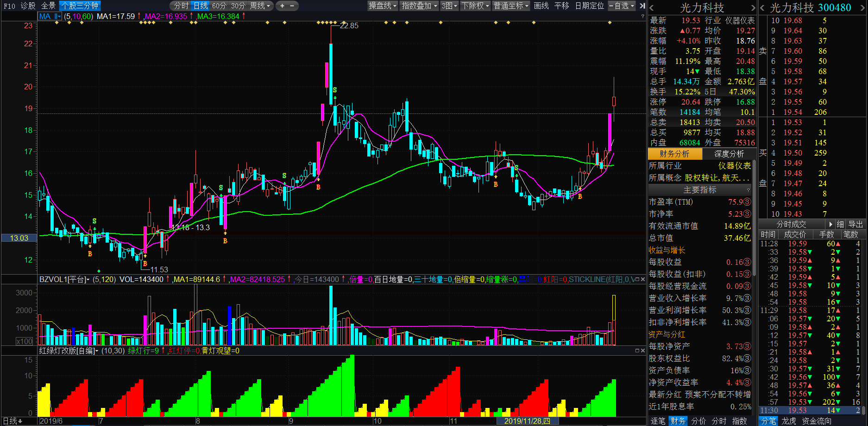Select the 个股三分钟 button
868x426 pixels.
tap(80, 6)
